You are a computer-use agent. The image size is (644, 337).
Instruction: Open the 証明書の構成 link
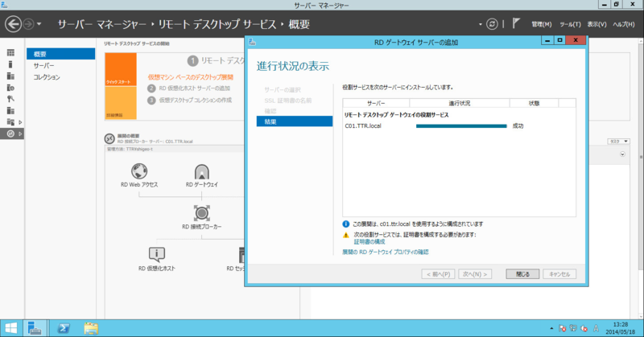(x=369, y=242)
